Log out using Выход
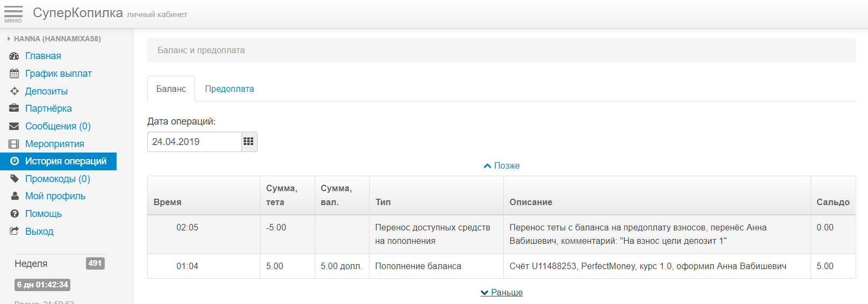 [x=39, y=231]
